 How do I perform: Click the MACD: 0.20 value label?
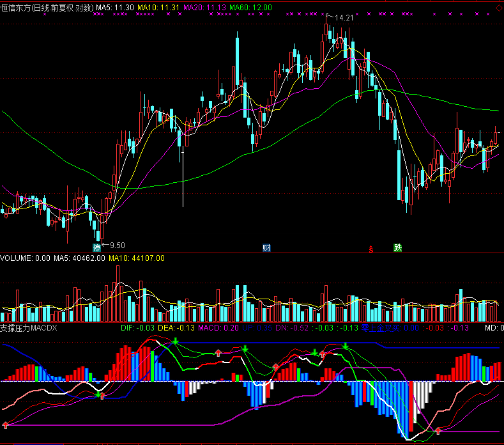point(218,328)
